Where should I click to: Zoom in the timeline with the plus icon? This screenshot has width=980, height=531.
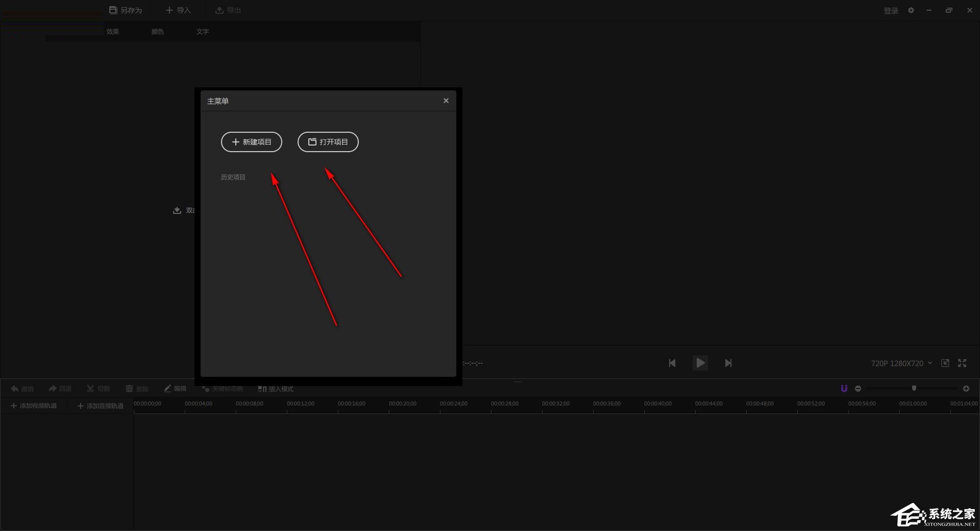pos(966,388)
